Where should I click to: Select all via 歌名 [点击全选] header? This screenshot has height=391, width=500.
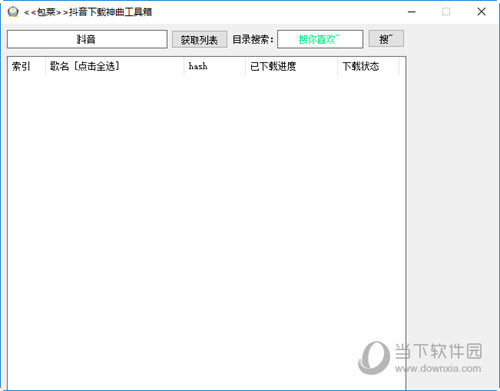tap(114, 66)
